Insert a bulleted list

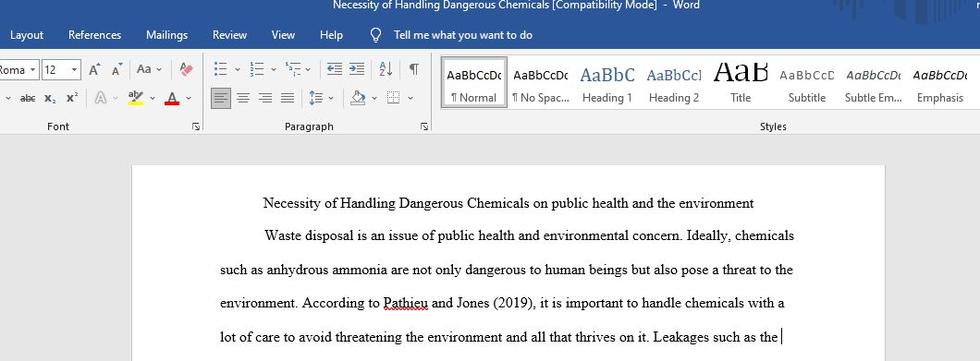[x=220, y=69]
